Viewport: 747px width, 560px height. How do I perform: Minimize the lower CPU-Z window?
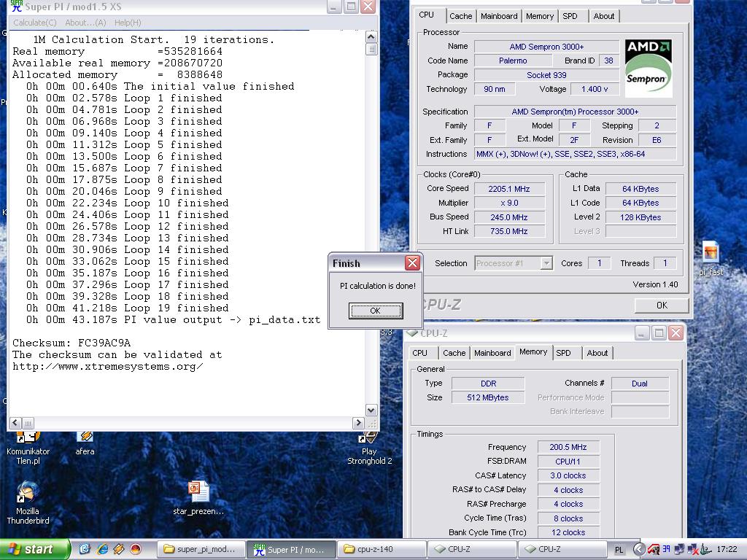coord(642,332)
